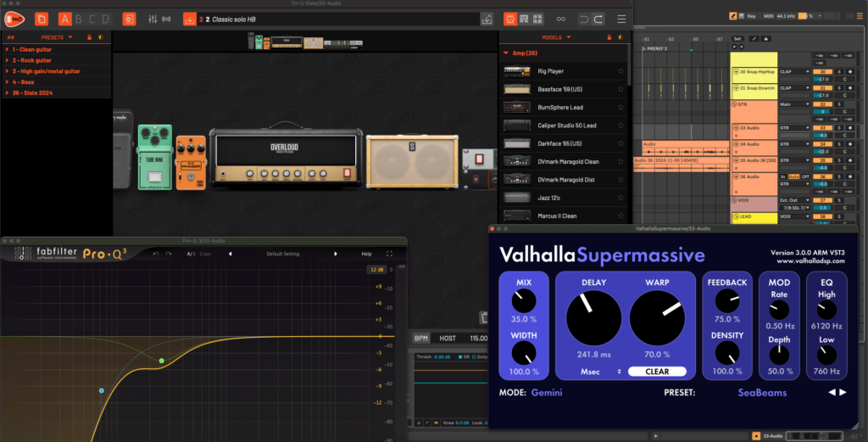
Task: Toggle the lock icon in Presets panel
Action: 89,37
